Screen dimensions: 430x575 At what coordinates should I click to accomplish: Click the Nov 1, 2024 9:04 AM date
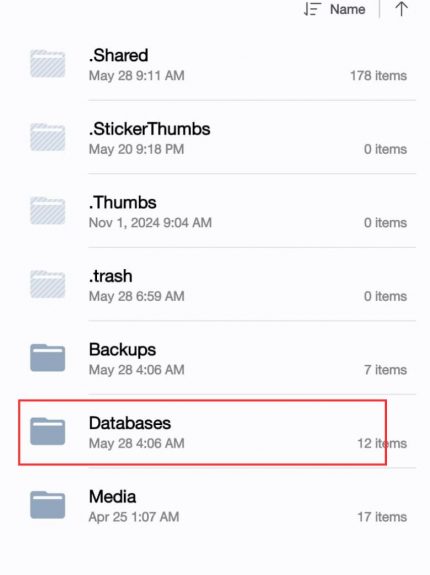[150, 223]
